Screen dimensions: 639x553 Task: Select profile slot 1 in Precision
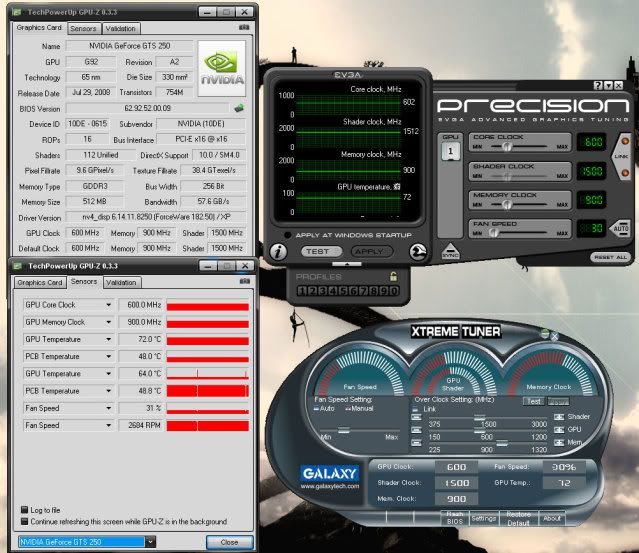click(x=303, y=290)
